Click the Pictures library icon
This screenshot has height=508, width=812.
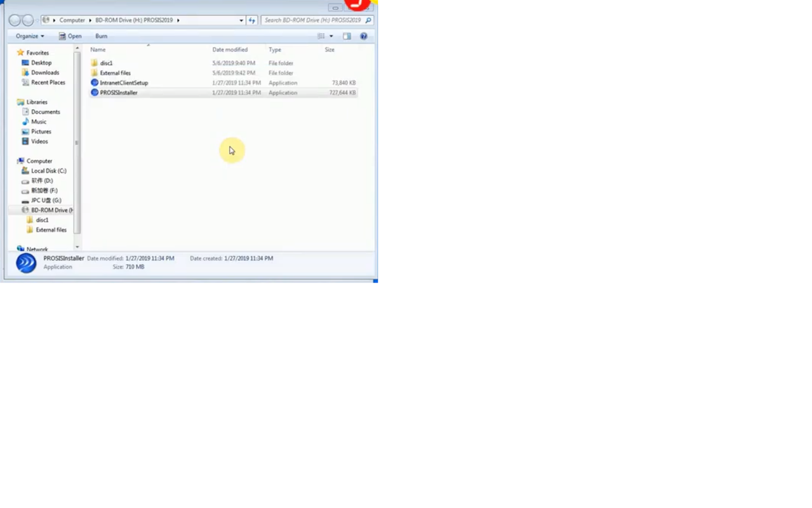tap(25, 131)
